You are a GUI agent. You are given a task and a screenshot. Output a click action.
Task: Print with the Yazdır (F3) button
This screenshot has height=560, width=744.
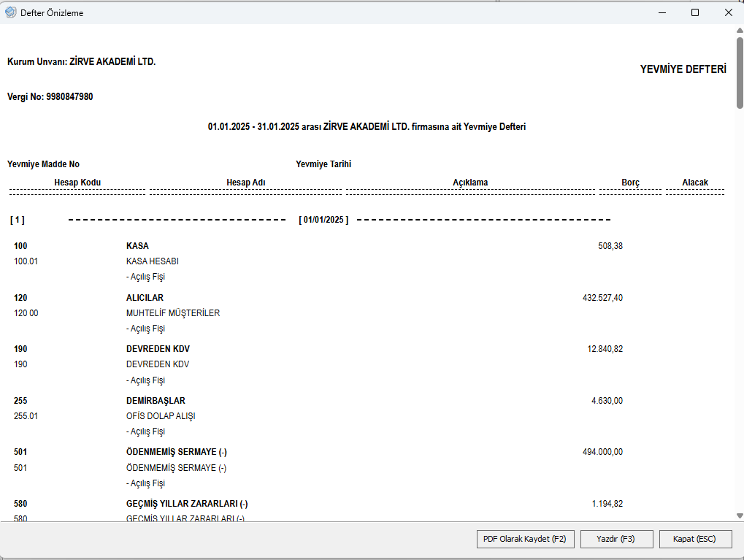pyautogui.click(x=616, y=539)
